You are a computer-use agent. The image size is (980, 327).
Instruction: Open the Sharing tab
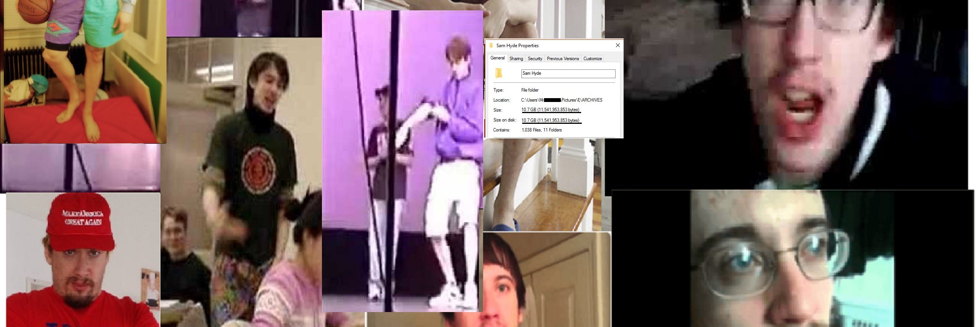pos(516,59)
